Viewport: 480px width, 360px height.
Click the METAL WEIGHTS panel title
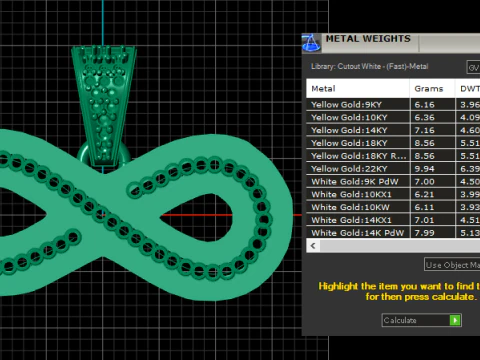tap(368, 39)
